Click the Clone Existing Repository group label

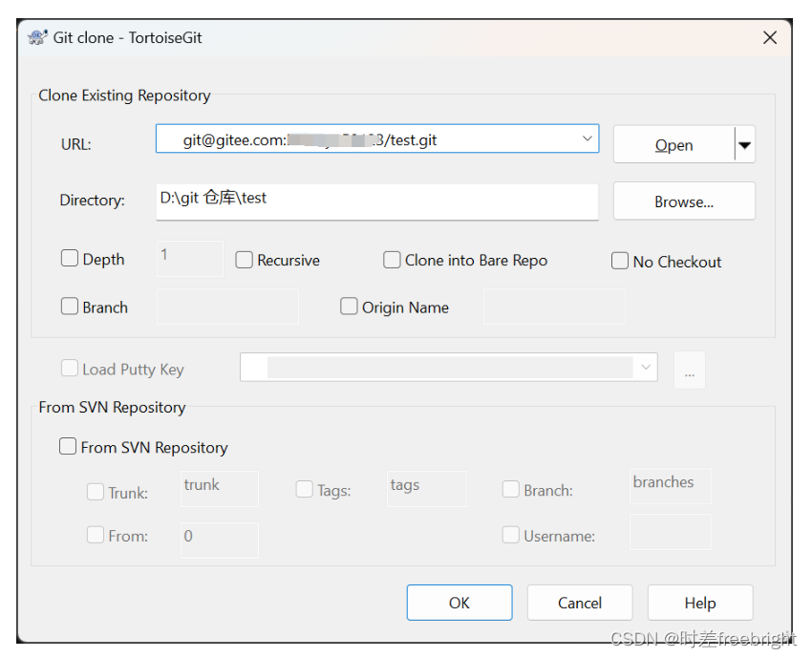(x=124, y=96)
